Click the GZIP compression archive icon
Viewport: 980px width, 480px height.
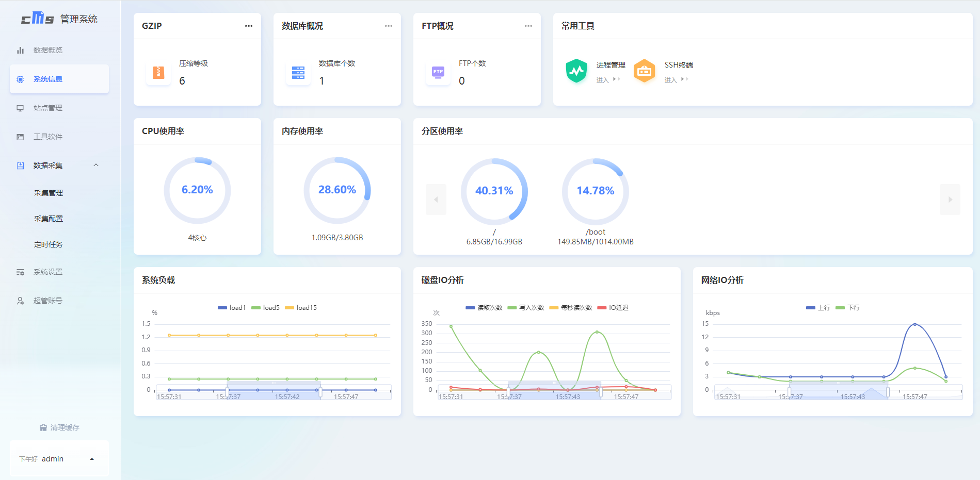(x=158, y=72)
